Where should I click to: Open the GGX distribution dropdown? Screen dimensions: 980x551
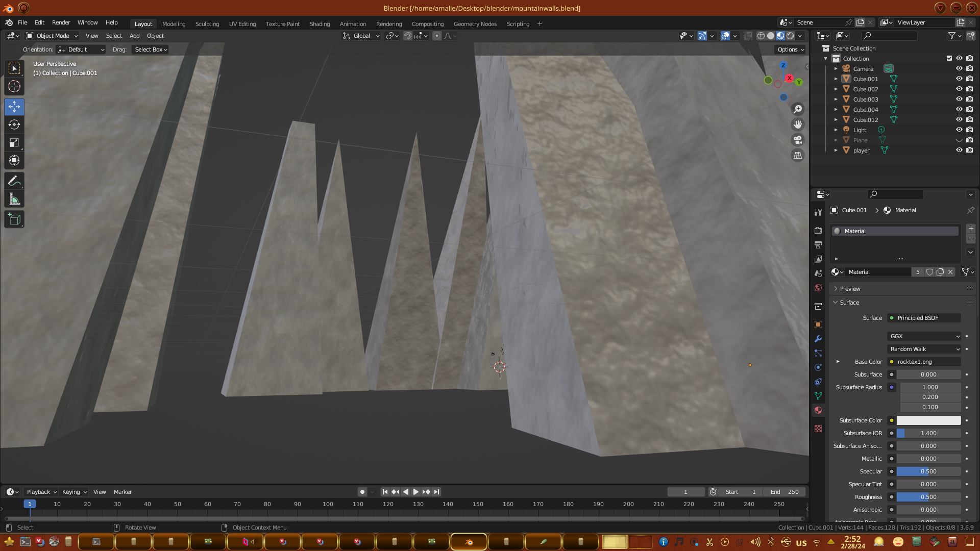(924, 336)
